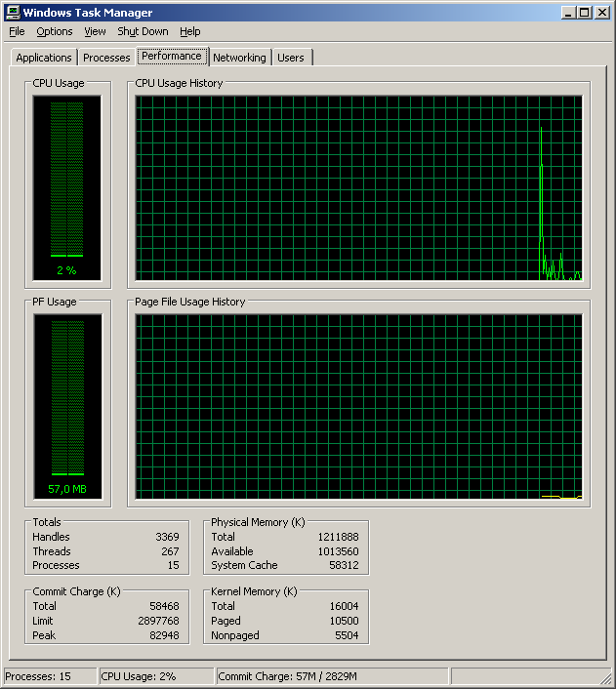Click the status bar CPU Usage: 2% entry
The height and width of the screenshot is (689, 616).
coord(156,675)
